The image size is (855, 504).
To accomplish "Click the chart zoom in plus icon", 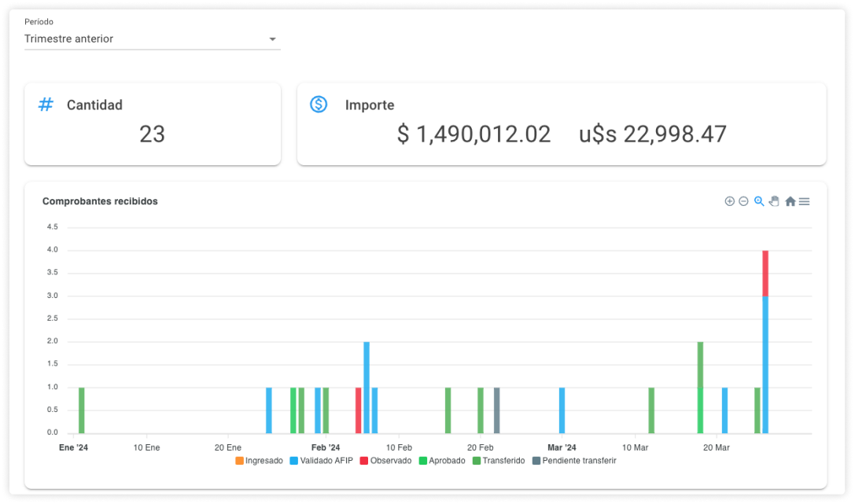I will pos(729,201).
